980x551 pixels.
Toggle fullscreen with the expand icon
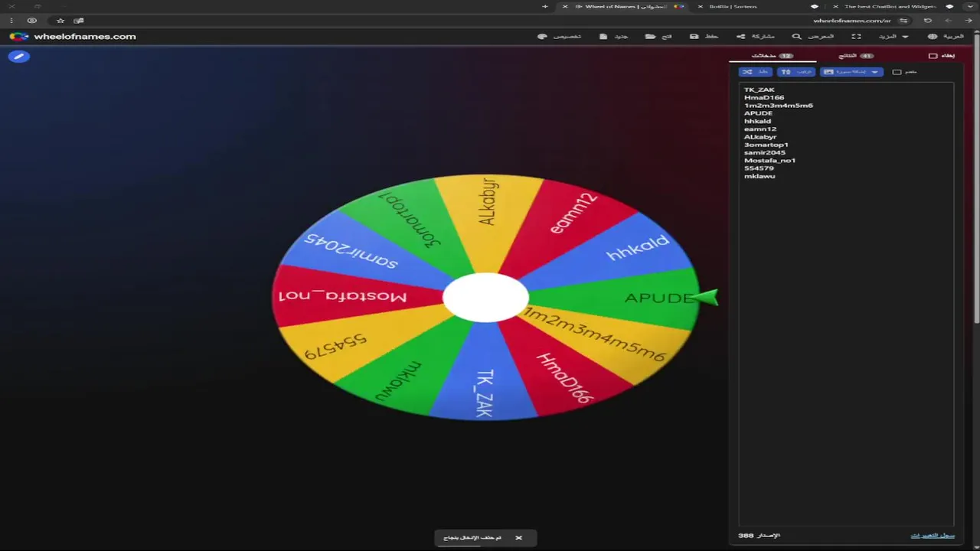coord(857,36)
